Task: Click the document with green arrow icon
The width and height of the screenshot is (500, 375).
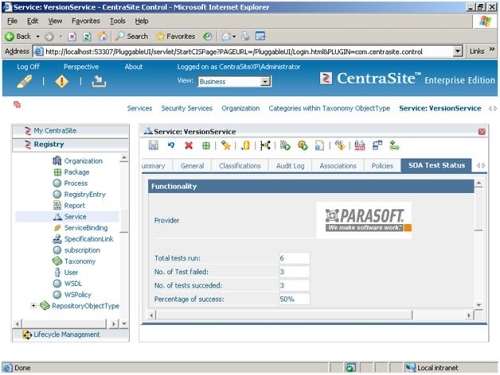Action: 285,145
